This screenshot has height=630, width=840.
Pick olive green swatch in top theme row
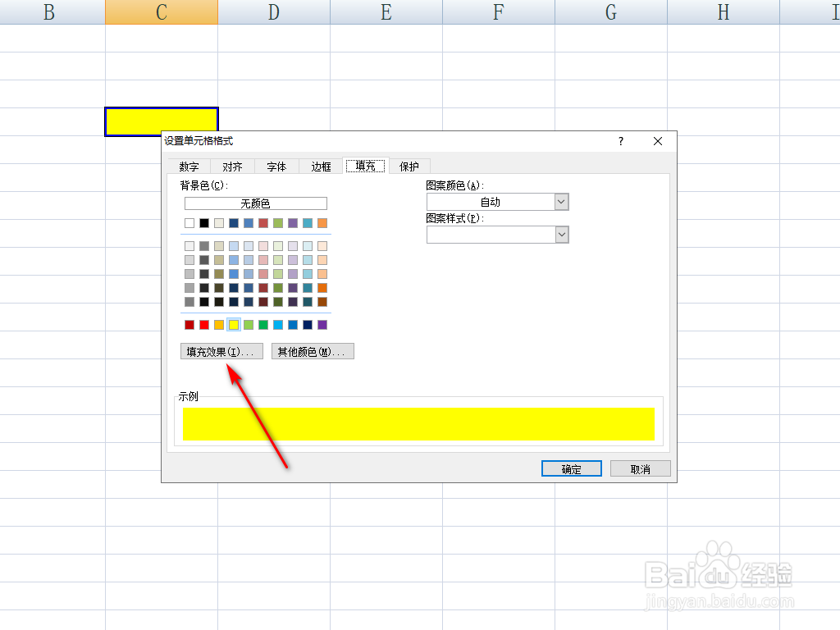pos(278,223)
